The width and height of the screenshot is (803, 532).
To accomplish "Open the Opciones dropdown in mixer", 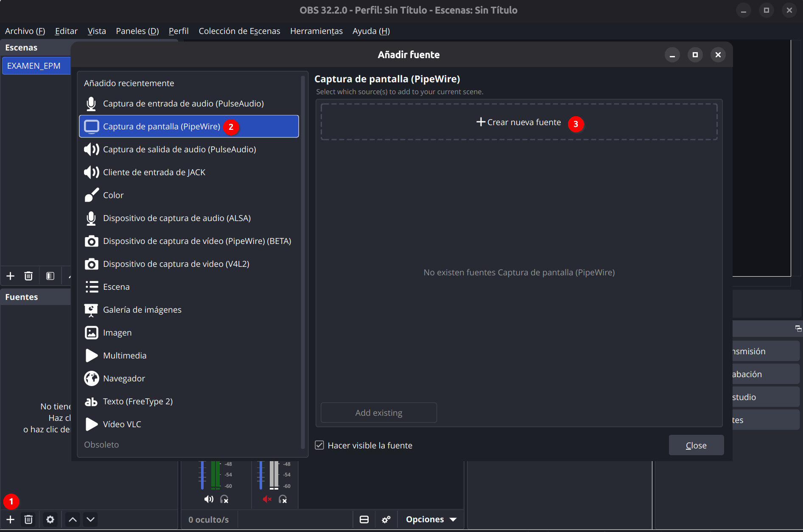I will pos(431,519).
